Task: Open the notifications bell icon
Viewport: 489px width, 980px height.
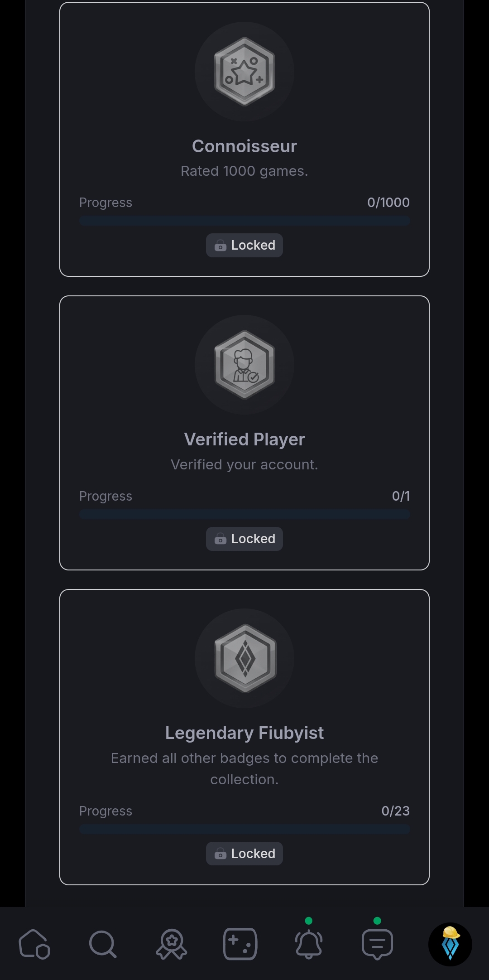Action: click(x=309, y=944)
